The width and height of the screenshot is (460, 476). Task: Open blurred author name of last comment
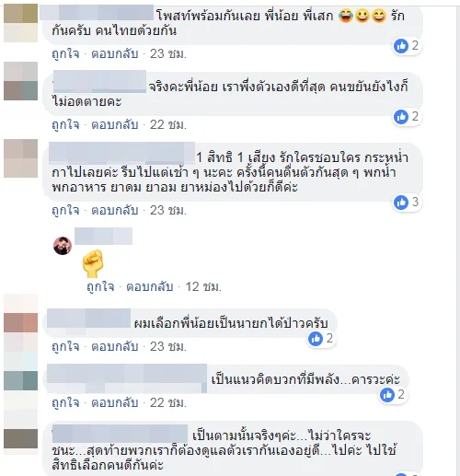[x=120, y=434]
